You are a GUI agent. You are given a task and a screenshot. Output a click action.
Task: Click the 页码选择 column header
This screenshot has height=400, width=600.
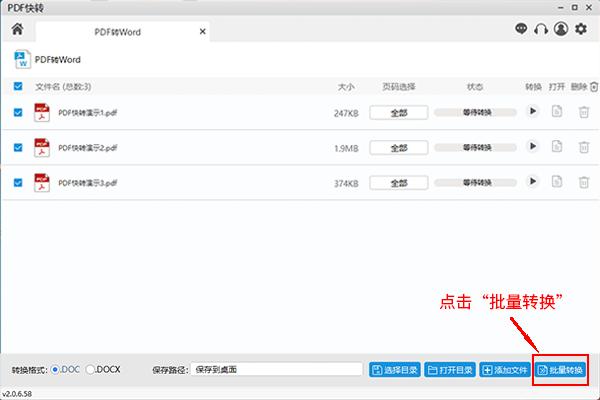click(399, 87)
